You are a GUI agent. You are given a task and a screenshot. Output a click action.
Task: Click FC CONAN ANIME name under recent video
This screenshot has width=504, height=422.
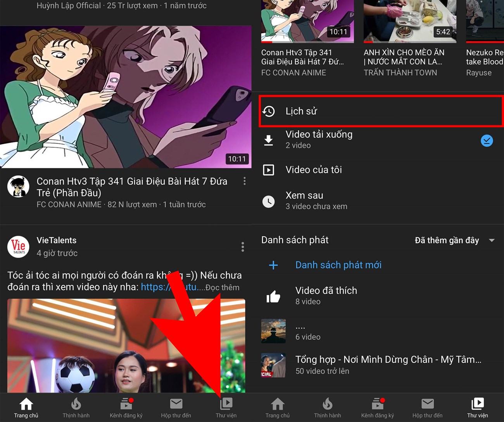293,73
